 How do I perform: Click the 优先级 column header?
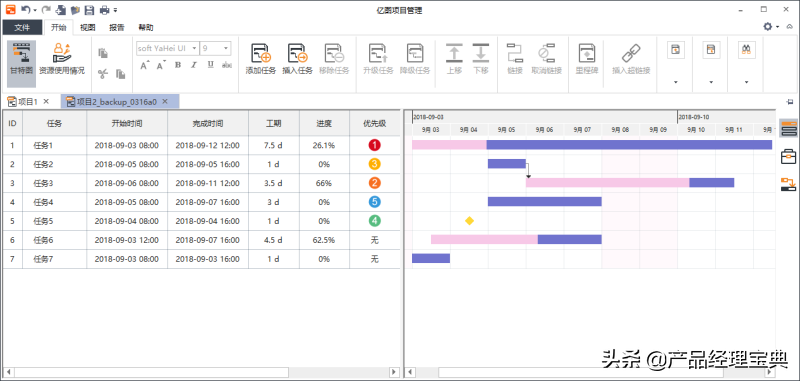pyautogui.click(x=374, y=123)
